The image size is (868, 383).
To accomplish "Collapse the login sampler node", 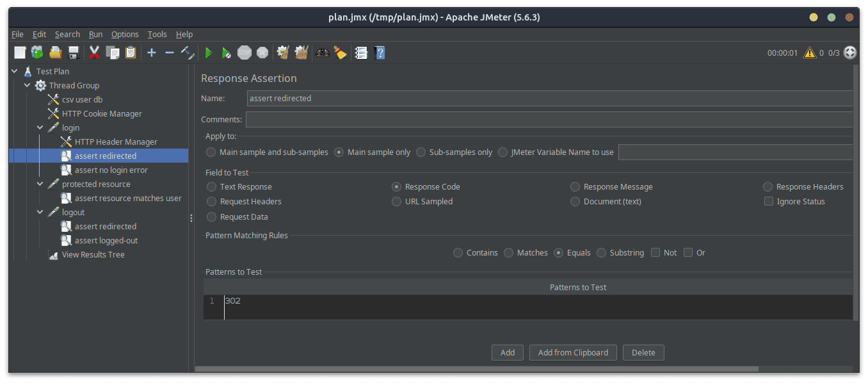I will pos(40,127).
